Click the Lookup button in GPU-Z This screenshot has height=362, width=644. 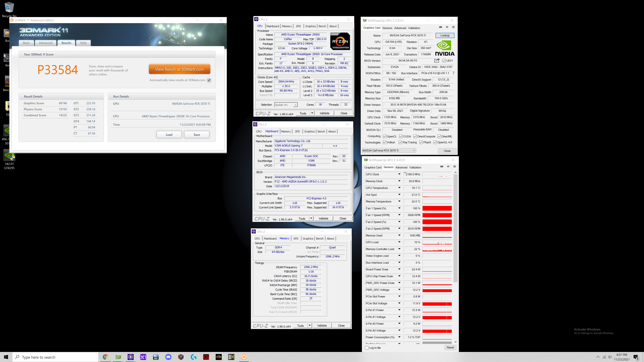[x=445, y=36]
